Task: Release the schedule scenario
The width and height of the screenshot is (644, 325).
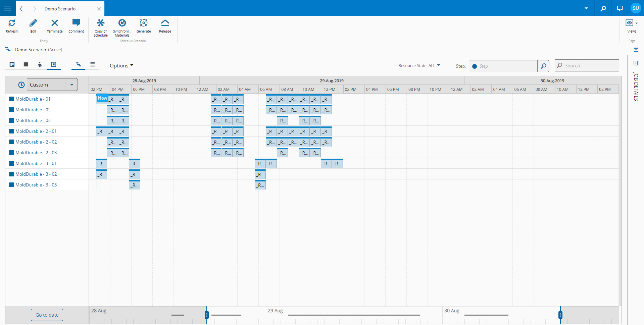Action: coord(165,23)
